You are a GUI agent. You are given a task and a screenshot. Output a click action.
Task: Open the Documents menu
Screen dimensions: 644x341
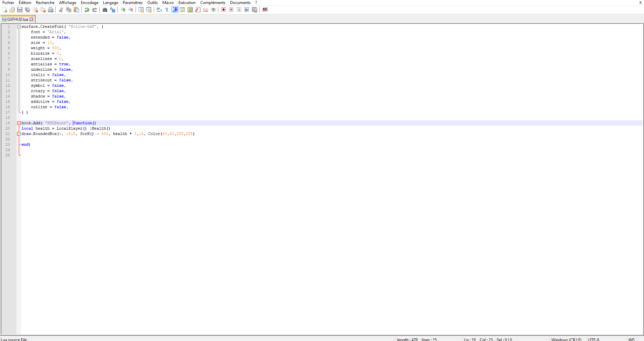tap(240, 3)
